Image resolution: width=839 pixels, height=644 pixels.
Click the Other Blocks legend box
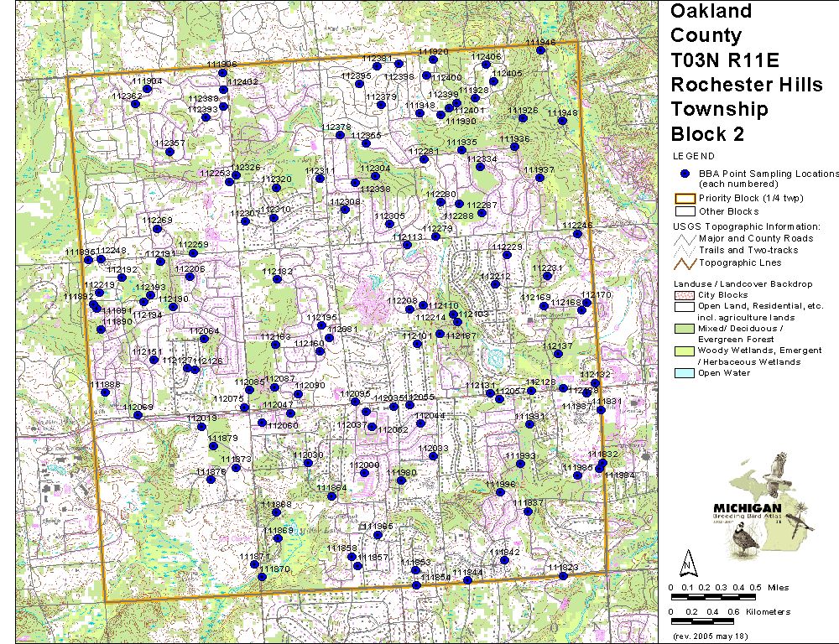click(x=685, y=211)
